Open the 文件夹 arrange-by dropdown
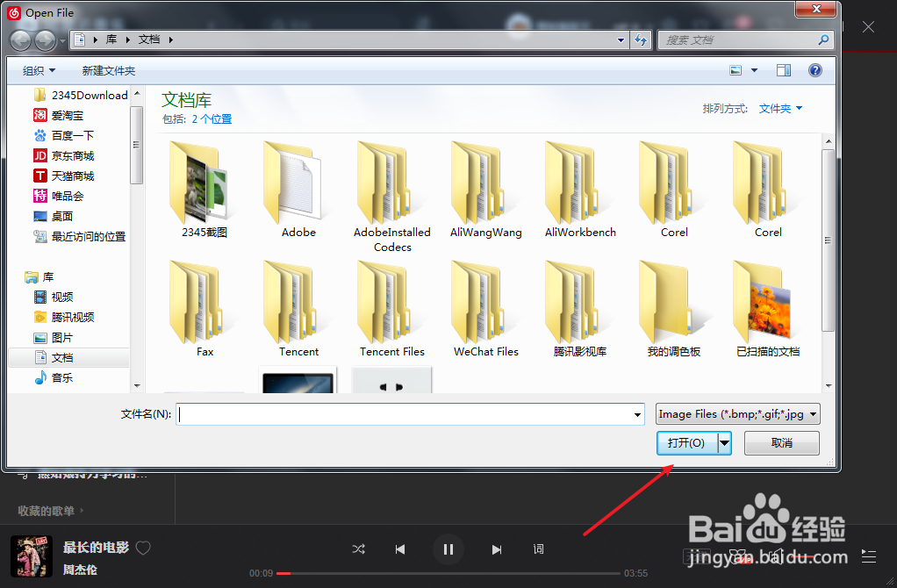This screenshot has width=897, height=588. 780,108
